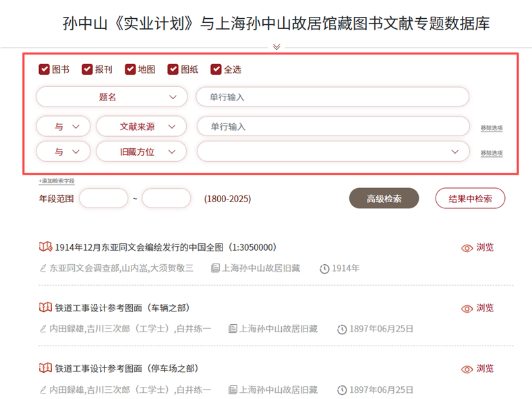Screen dimensions: 532x399
Task: Click source icon in the 中国全图 result row
Action: coord(215,268)
